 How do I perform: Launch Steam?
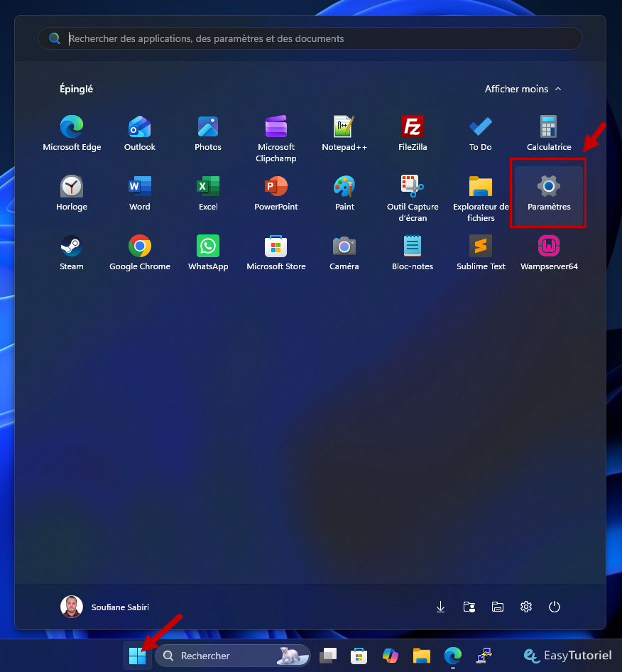72,253
